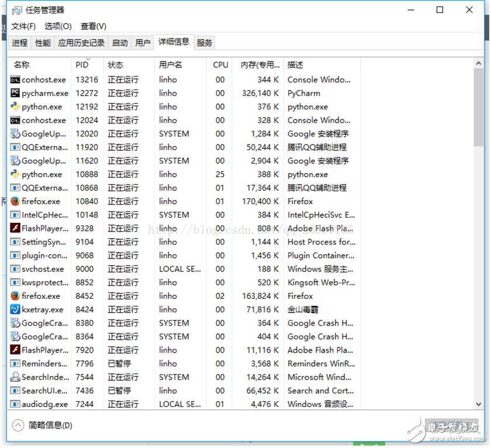Click the CPU column header
491x448 pixels.
coord(220,64)
